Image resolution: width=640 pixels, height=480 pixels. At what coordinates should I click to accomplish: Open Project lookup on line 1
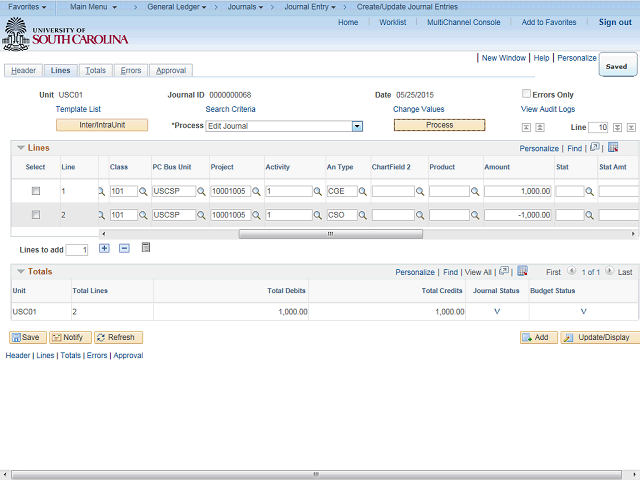click(256, 191)
